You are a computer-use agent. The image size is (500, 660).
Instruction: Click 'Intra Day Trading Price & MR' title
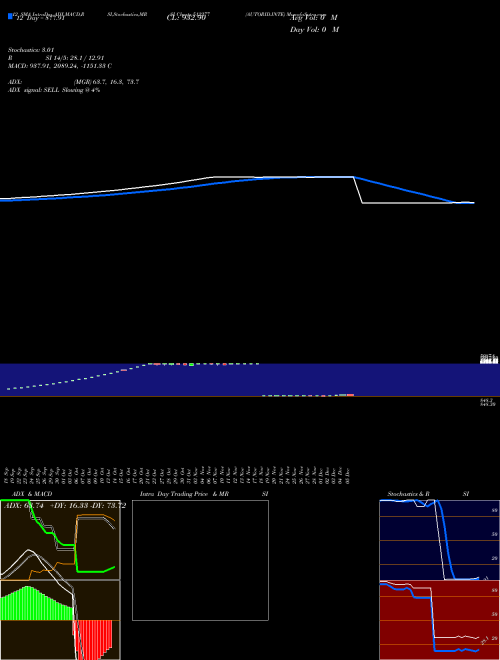(184, 494)
